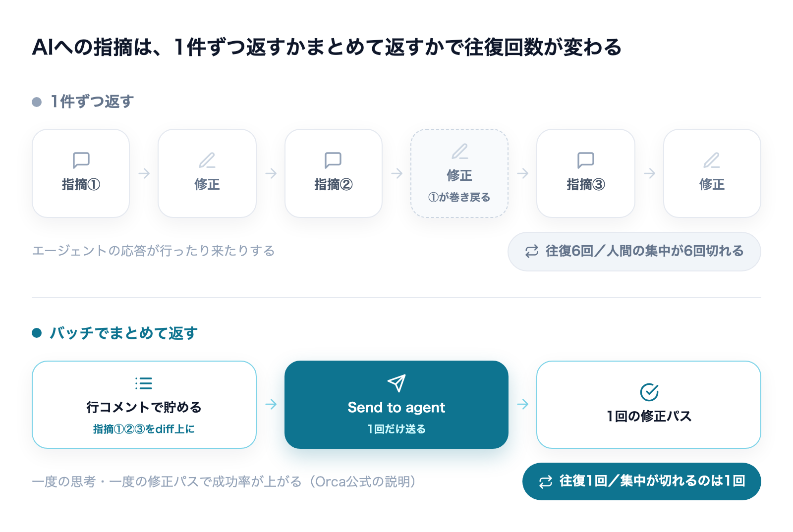793x532 pixels.
Task: Click the comment bubble icon above 指摘③
Action: pyautogui.click(x=585, y=160)
